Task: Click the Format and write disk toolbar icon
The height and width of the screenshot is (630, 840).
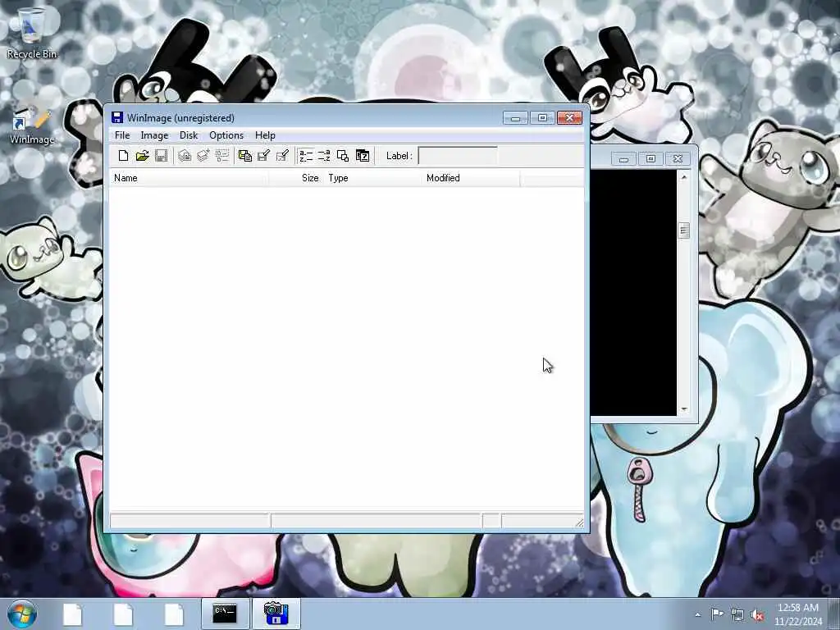Action: (282, 156)
